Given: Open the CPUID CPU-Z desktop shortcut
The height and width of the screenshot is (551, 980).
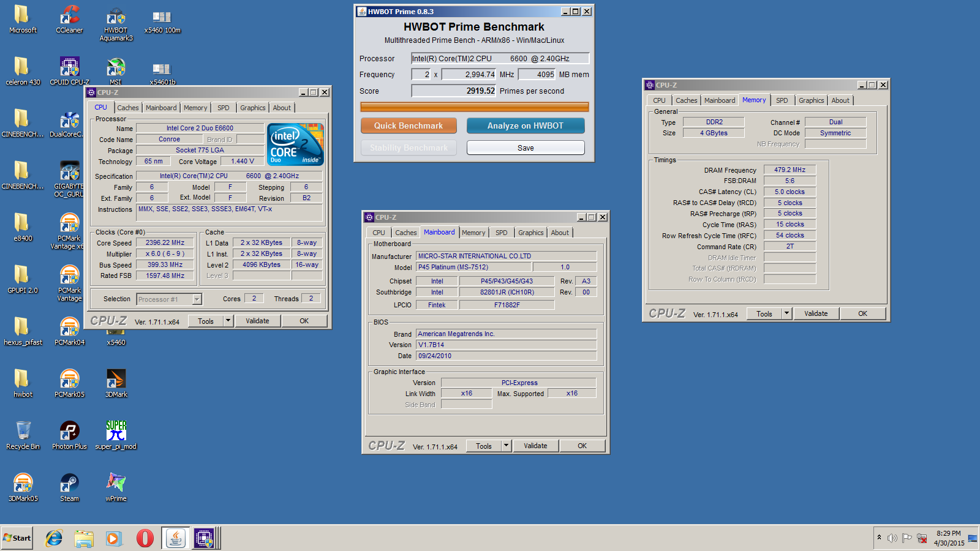Looking at the screenshot, I should coord(69,71).
